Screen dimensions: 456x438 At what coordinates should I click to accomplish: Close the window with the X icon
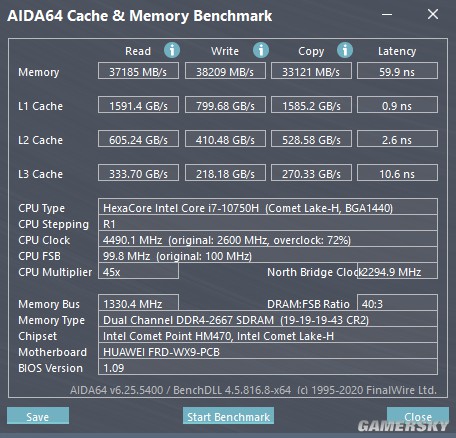433,14
